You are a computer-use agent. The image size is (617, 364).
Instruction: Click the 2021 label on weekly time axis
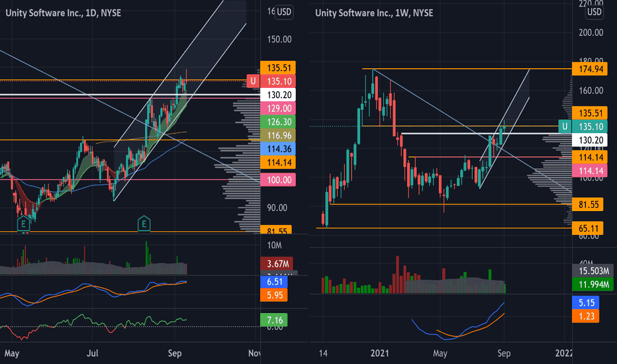point(380,353)
